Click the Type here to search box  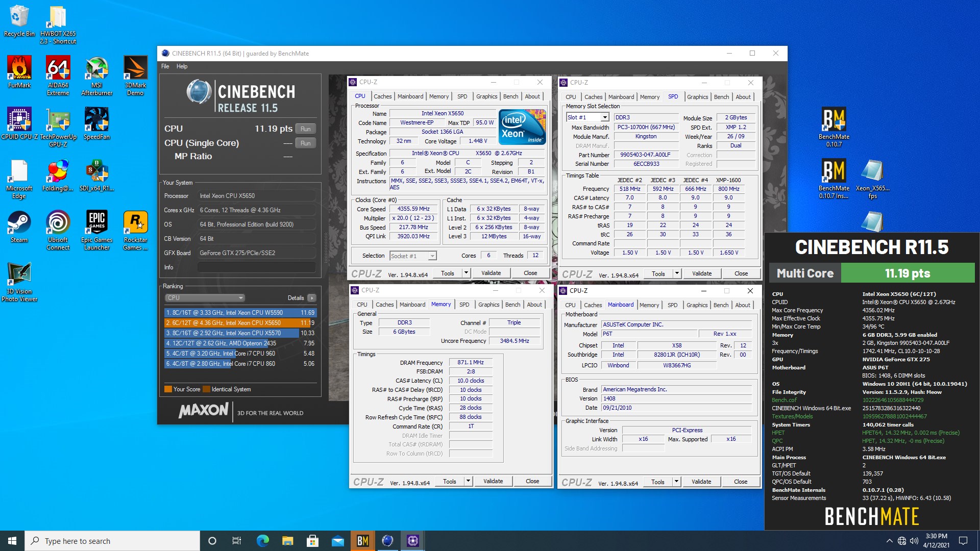[x=112, y=541]
